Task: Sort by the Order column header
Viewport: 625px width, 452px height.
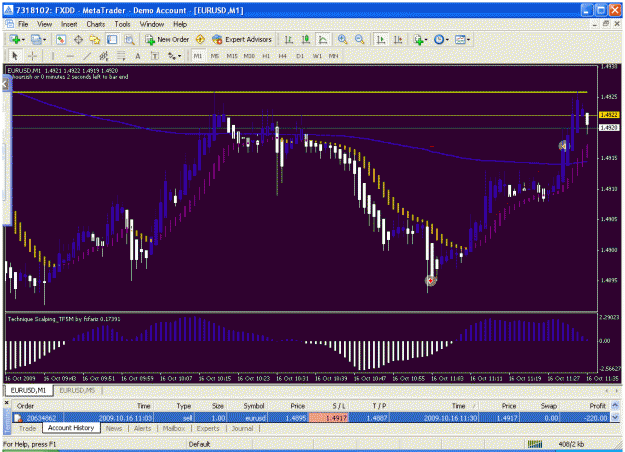Action: (x=25, y=406)
